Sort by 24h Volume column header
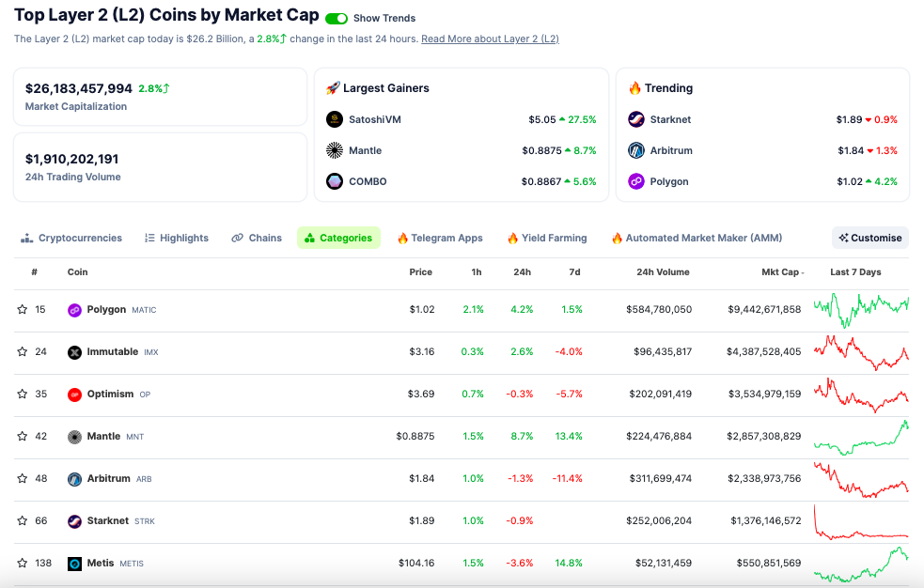This screenshot has height=588, width=924. click(x=663, y=272)
